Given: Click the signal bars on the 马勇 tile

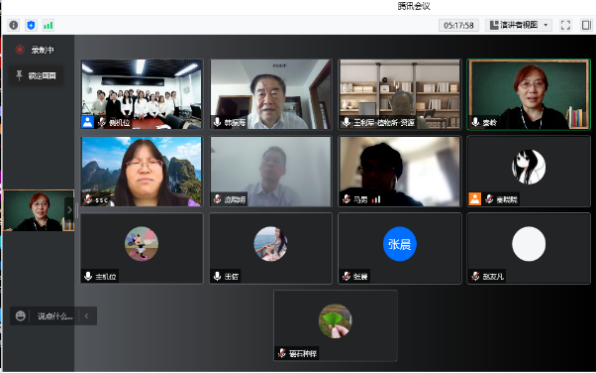Looking at the screenshot, I should coord(376,199).
